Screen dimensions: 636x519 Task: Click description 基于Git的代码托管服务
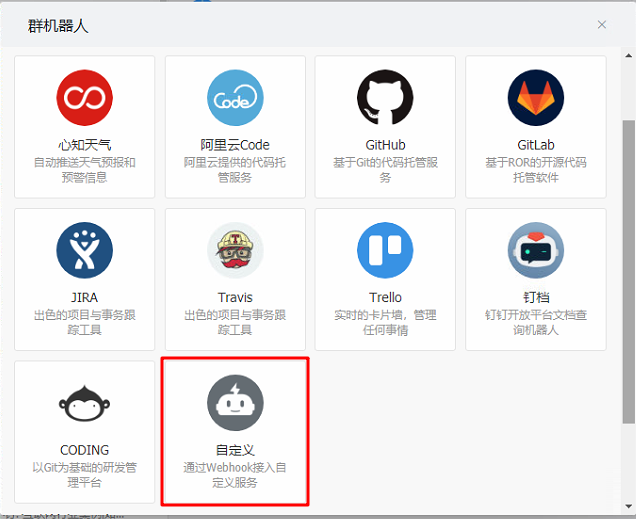[x=385, y=170]
